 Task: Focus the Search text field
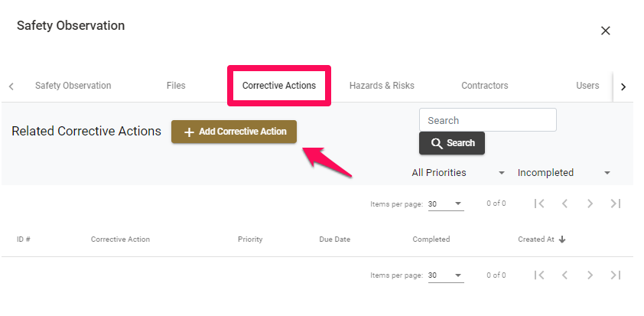coord(488,120)
